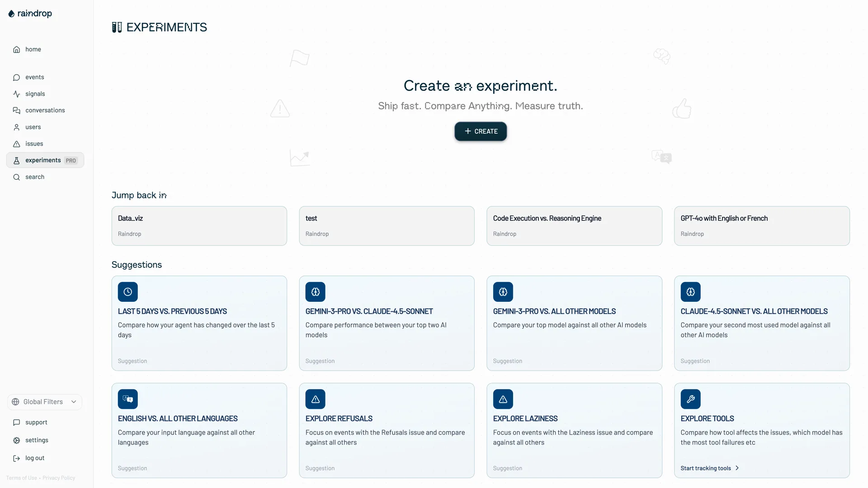Image resolution: width=868 pixels, height=488 pixels.
Task: Log out of raindrop
Action: pyautogui.click(x=35, y=457)
